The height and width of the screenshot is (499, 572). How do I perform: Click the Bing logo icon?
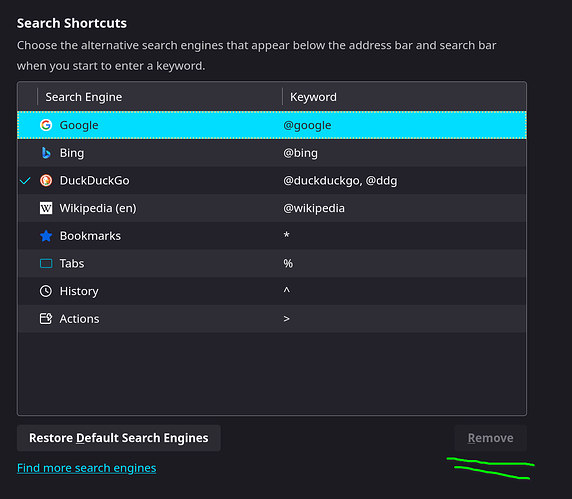pos(46,153)
